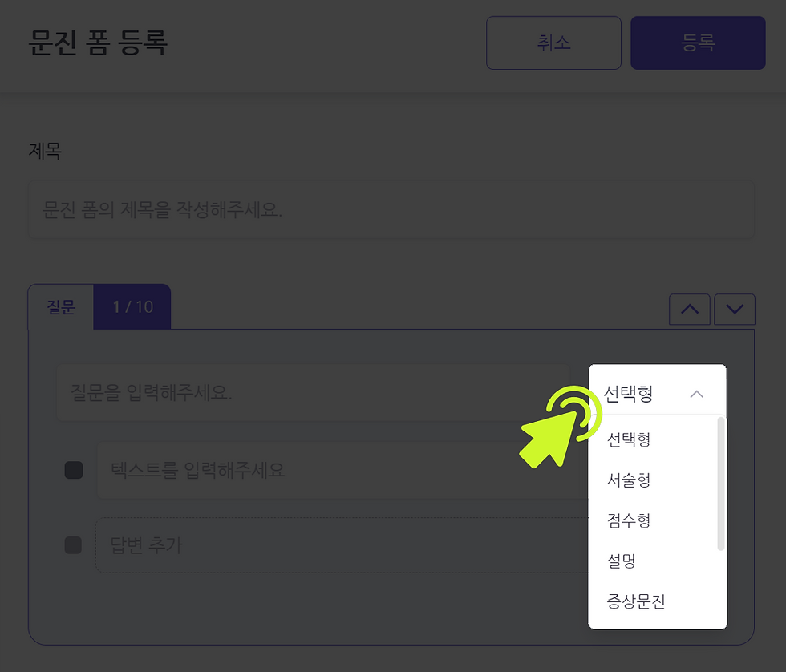Click the 텍스트를 입력해주세요 answer field
Screen dimensions: 786x672
tap(342, 470)
